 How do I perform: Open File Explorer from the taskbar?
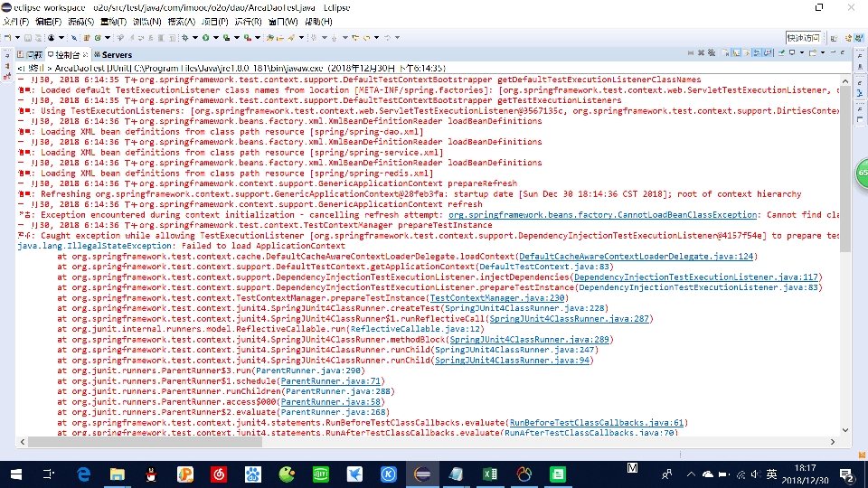[118, 474]
